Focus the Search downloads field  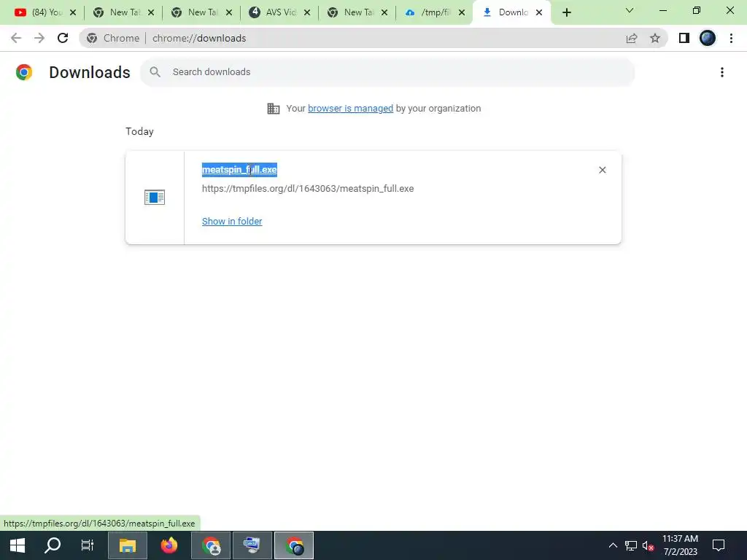click(x=387, y=72)
